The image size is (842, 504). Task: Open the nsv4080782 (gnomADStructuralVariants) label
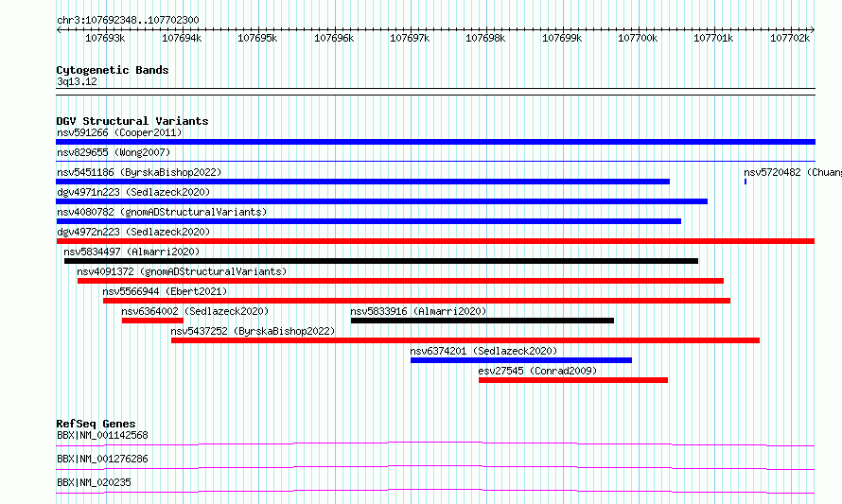[x=162, y=212]
